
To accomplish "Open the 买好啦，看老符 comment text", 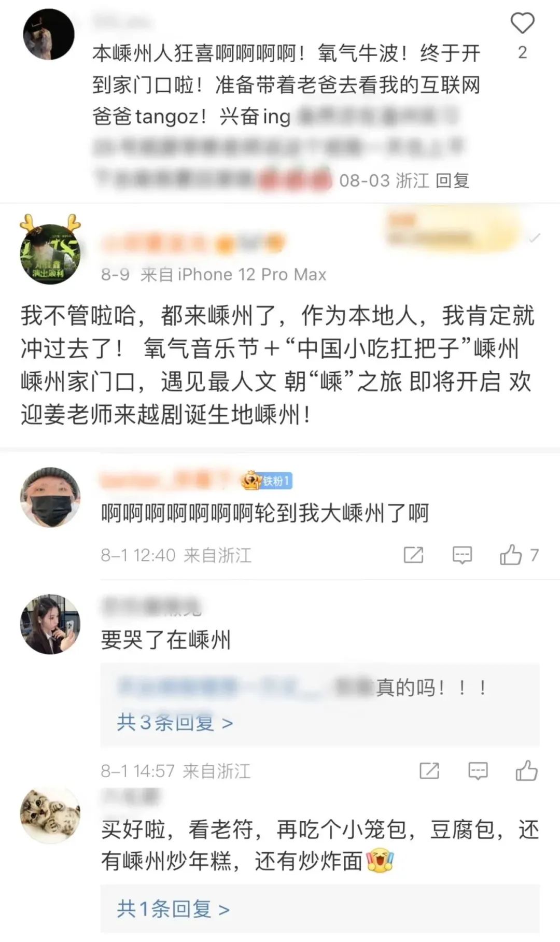I will [320, 845].
